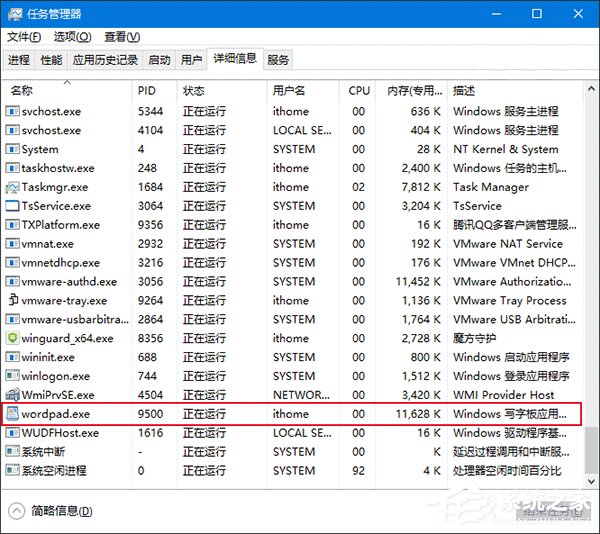Click the Taskmgr.exe process icon
The image size is (600, 534).
tap(12, 187)
